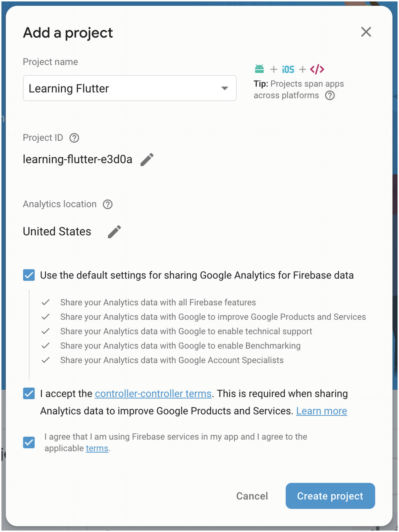
Task: Expand the Project name dropdown arrow
Action: [225, 89]
